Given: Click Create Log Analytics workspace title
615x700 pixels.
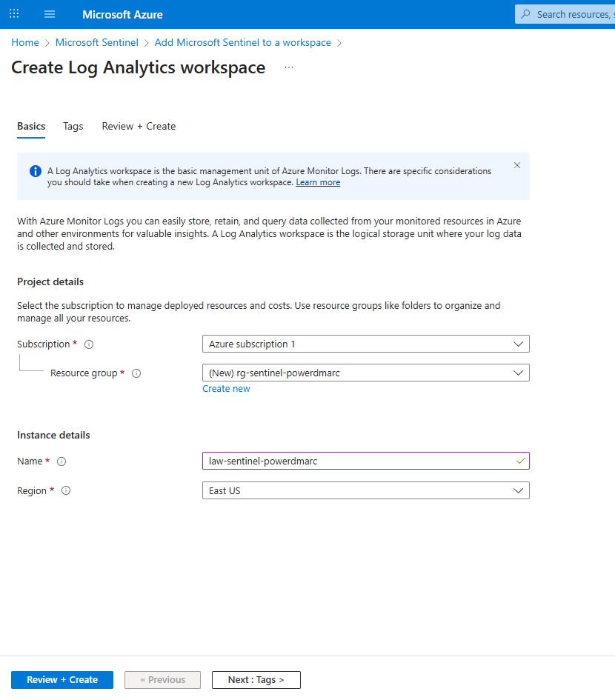Looking at the screenshot, I should point(139,68).
